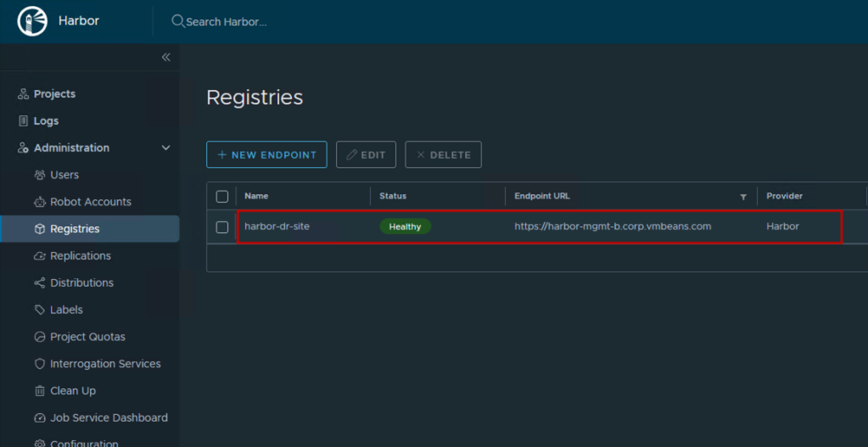868x447 pixels.
Task: Click the harbor-mgmt-b endpoint URL cell
Action: pos(613,226)
